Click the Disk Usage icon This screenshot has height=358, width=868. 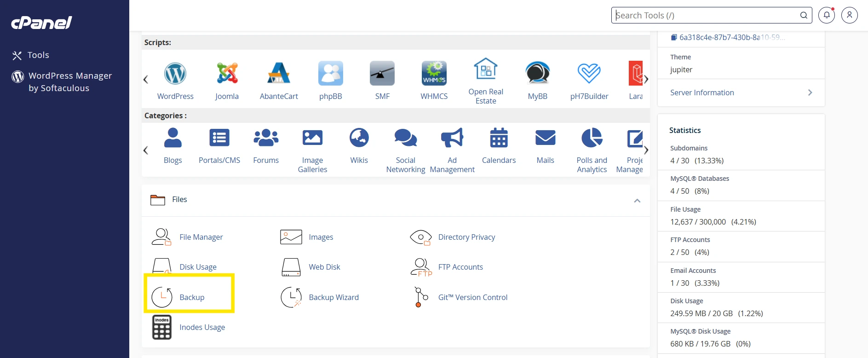(x=162, y=267)
